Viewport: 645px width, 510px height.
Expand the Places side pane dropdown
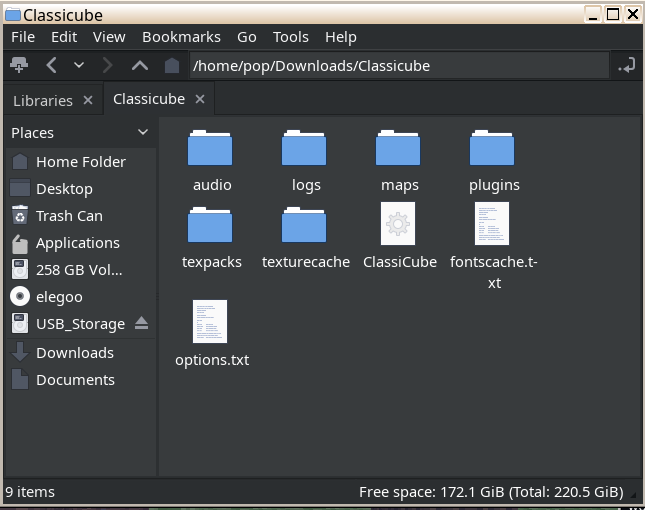tap(142, 132)
